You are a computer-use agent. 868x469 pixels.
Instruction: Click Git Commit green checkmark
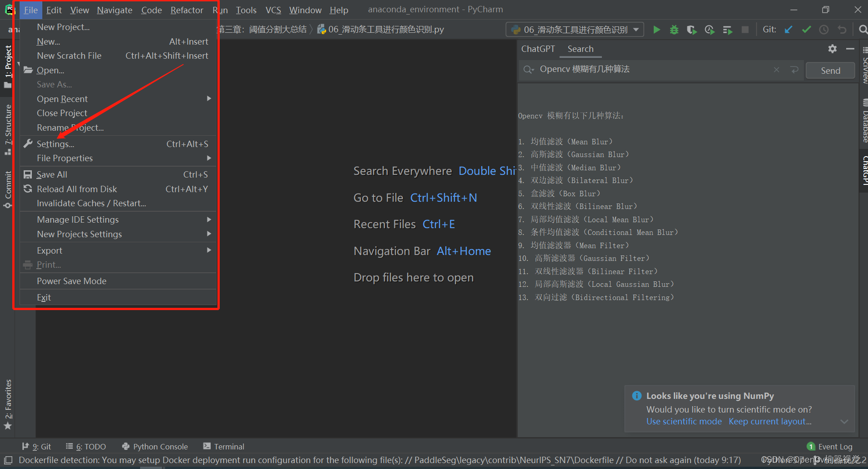806,30
